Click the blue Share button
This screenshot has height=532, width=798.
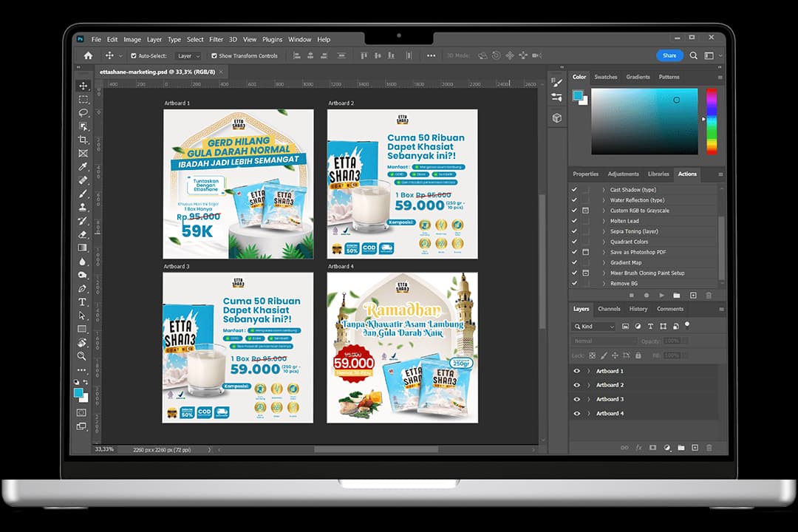click(x=669, y=55)
